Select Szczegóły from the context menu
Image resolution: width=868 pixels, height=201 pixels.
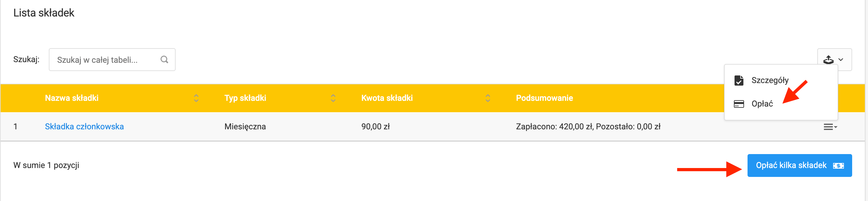coord(770,81)
